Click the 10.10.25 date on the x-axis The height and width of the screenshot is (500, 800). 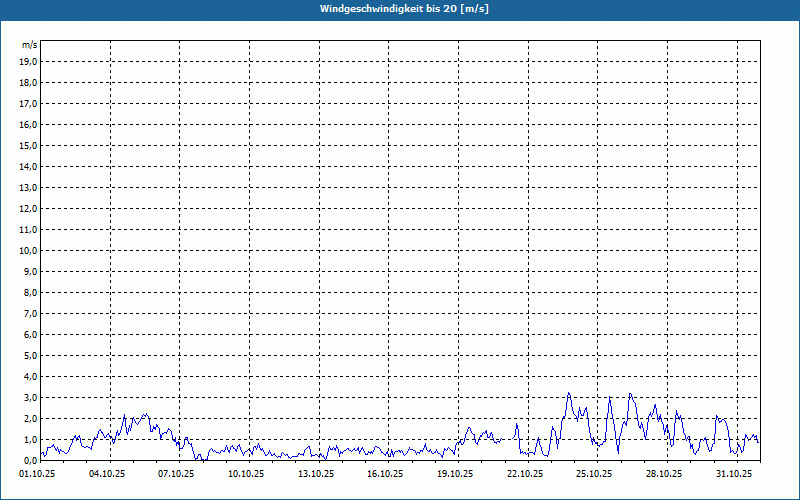(246, 474)
